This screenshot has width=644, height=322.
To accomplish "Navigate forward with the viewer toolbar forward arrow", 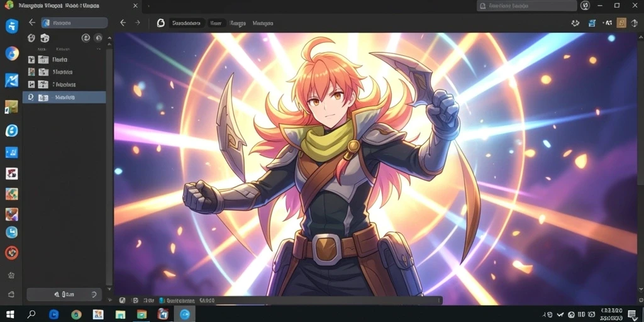I will tap(138, 23).
